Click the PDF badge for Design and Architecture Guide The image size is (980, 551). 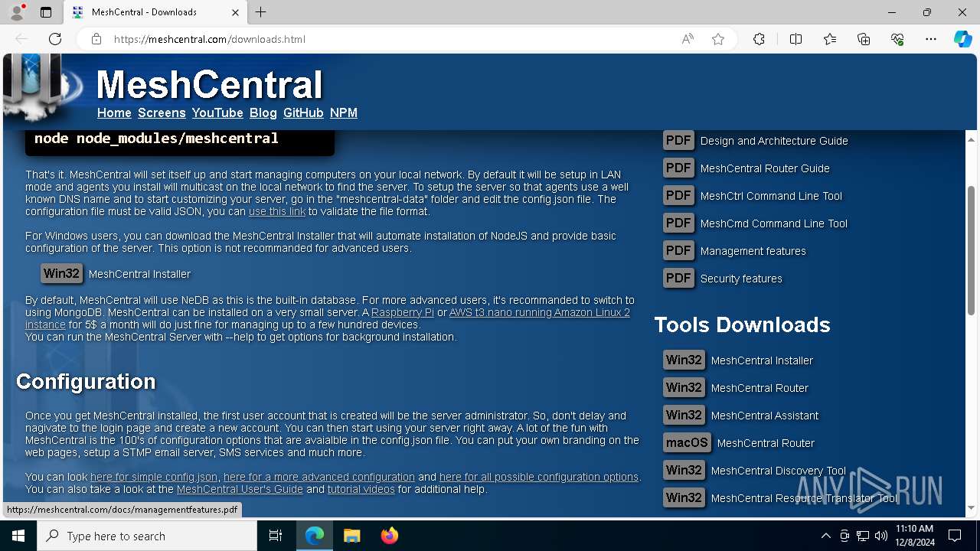[x=678, y=140]
